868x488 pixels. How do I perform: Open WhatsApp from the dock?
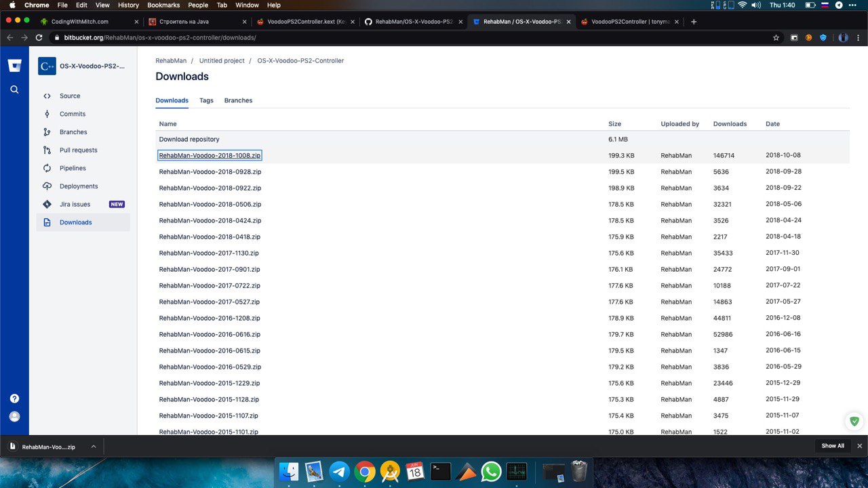click(x=491, y=471)
